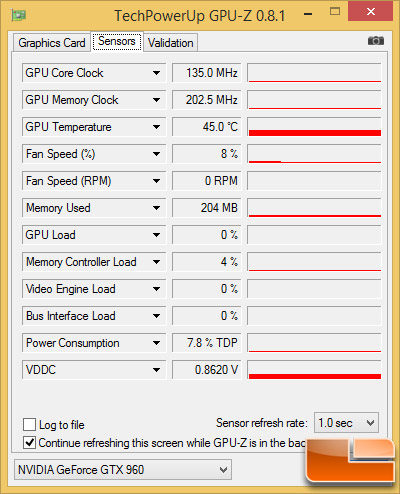
Task: Open the GPU Temperature dropdown arrow
Action: click(x=156, y=127)
